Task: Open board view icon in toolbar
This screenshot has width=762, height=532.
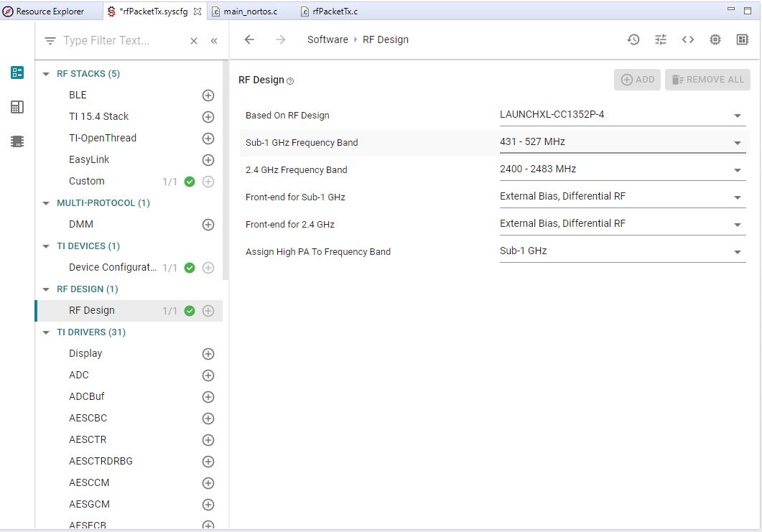Action: [x=742, y=39]
